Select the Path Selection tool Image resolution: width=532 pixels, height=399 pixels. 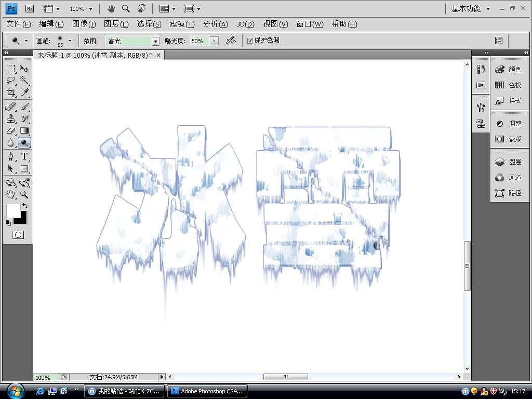click(11, 168)
